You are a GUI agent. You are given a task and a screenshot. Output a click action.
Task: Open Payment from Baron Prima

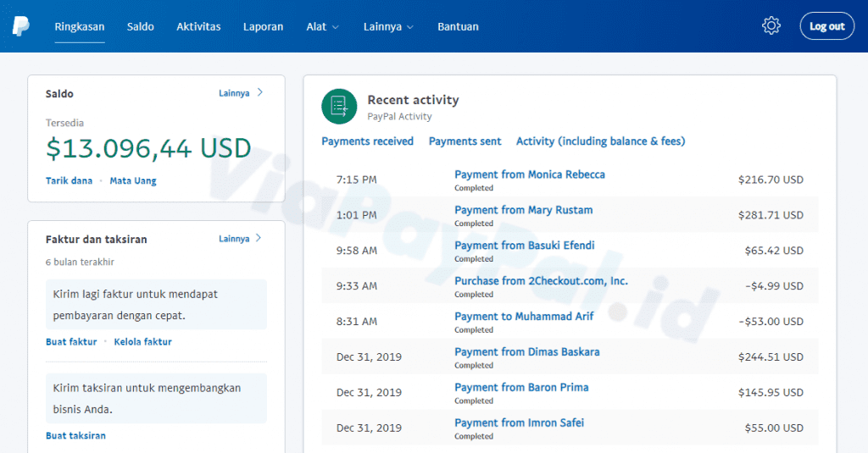click(521, 387)
